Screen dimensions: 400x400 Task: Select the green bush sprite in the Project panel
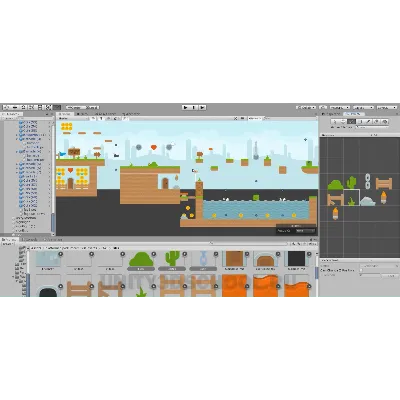click(x=141, y=259)
